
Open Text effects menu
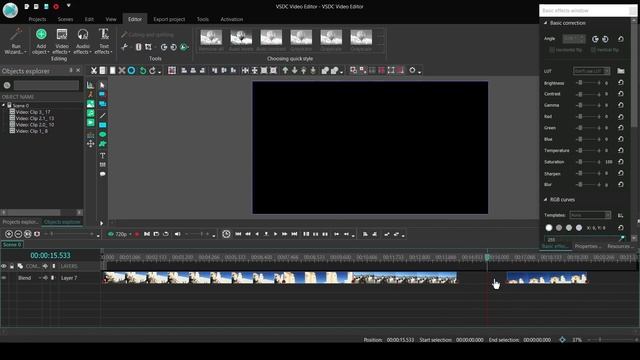(x=104, y=41)
